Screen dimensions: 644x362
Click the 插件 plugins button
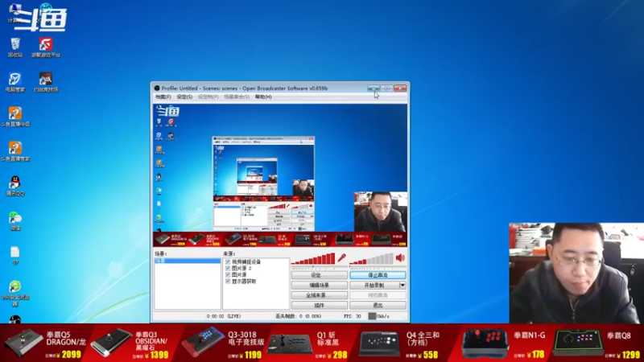click(319, 306)
